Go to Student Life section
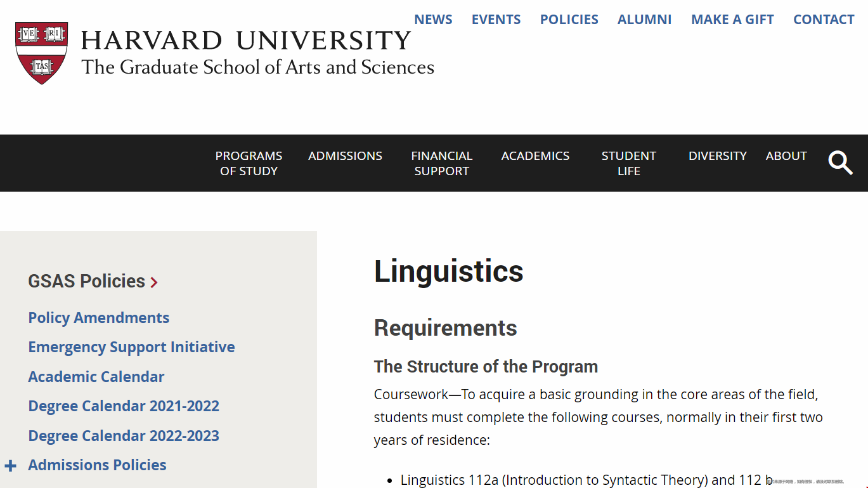 tap(628, 163)
